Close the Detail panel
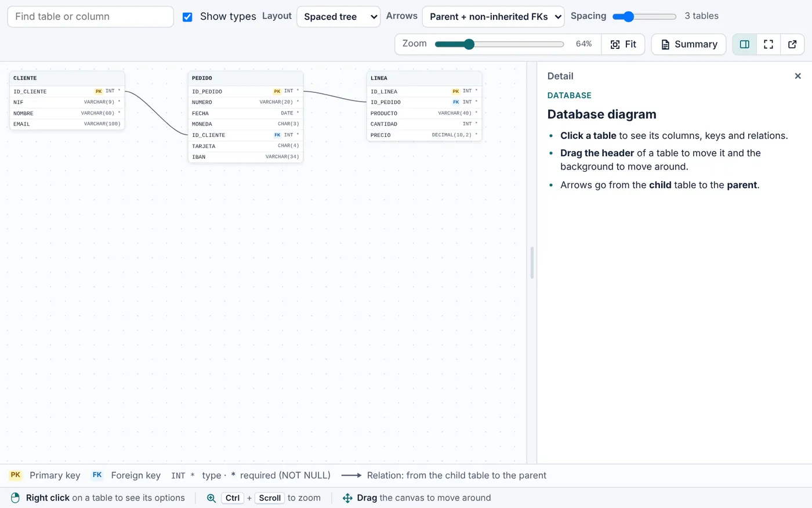 (797, 76)
